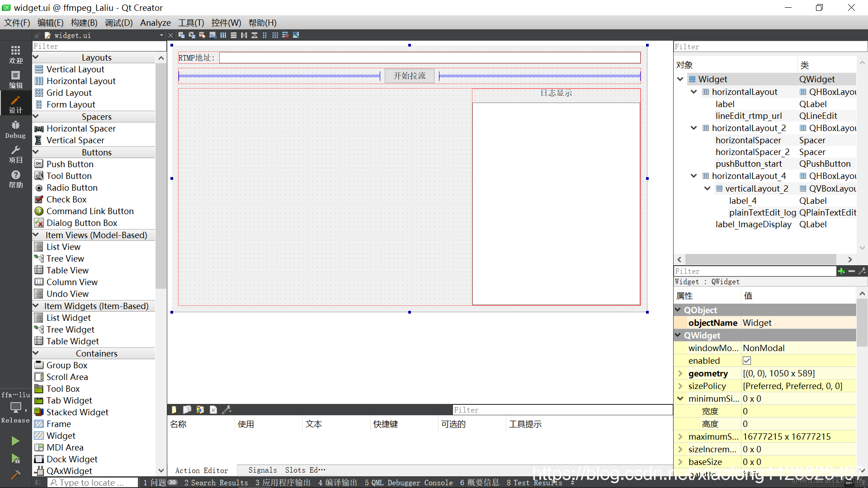This screenshot has height=488, width=868.
Task: Open the 欢迎 welcome mode
Action: pos(15,54)
